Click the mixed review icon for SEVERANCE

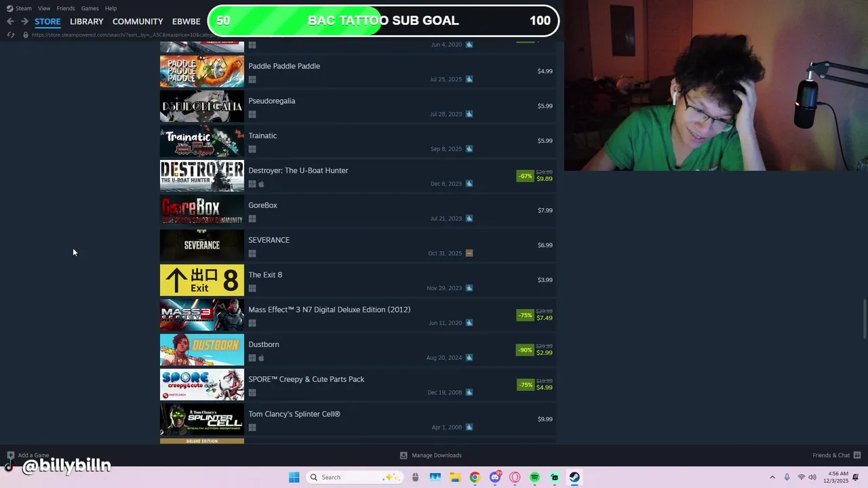(x=469, y=253)
